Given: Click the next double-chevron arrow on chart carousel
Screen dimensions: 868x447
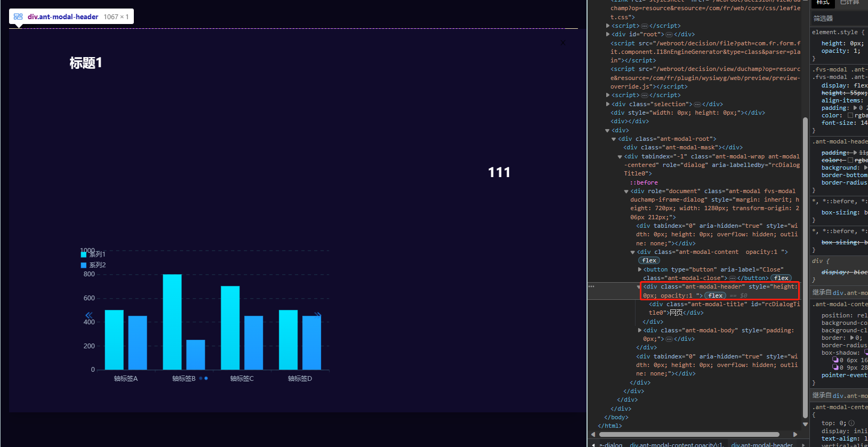Looking at the screenshot, I should (318, 315).
